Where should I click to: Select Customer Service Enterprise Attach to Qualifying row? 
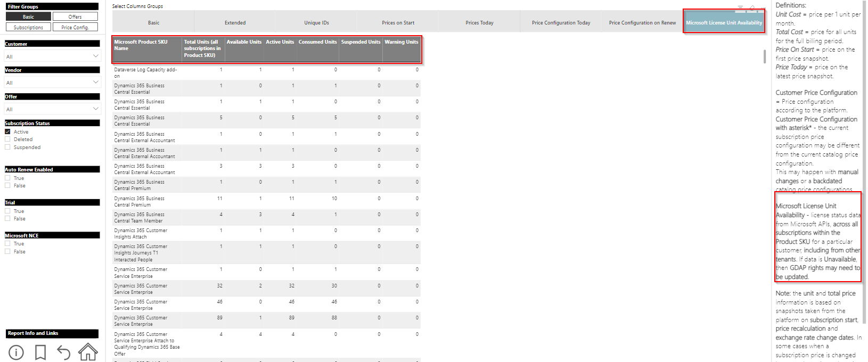[x=266, y=344]
